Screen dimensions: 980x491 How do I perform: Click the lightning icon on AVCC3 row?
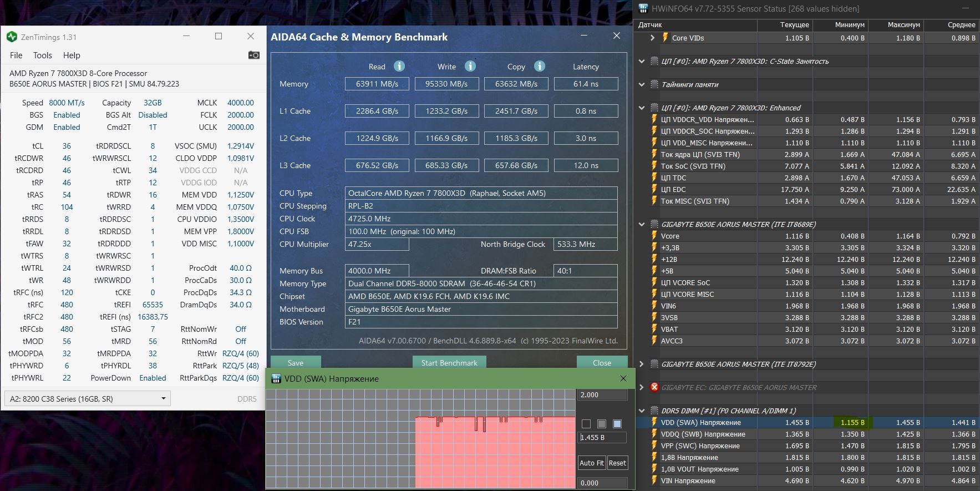pyautogui.click(x=654, y=341)
